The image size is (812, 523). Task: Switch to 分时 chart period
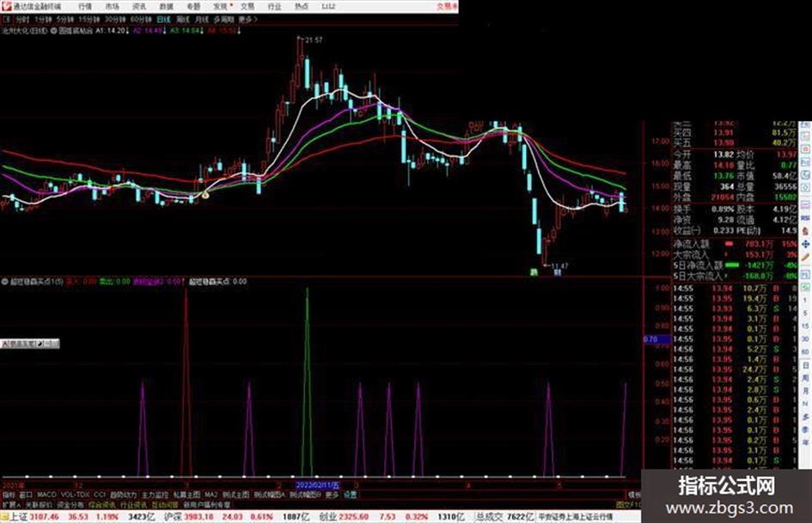[23, 20]
